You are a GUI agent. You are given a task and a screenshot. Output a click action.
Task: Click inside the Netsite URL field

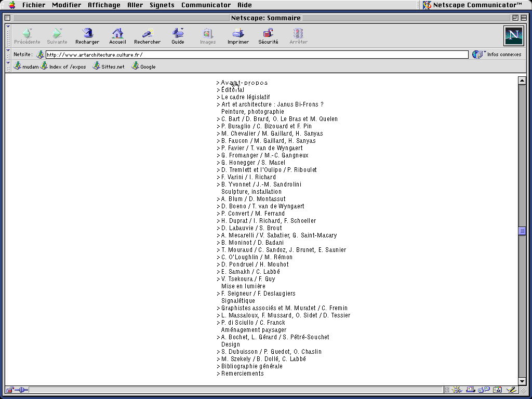pos(208,54)
